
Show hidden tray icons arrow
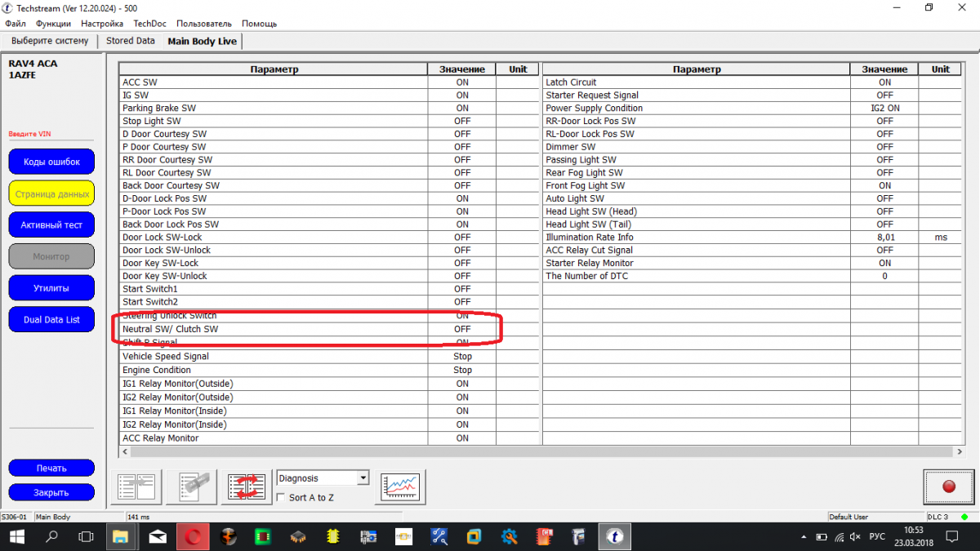click(x=804, y=536)
